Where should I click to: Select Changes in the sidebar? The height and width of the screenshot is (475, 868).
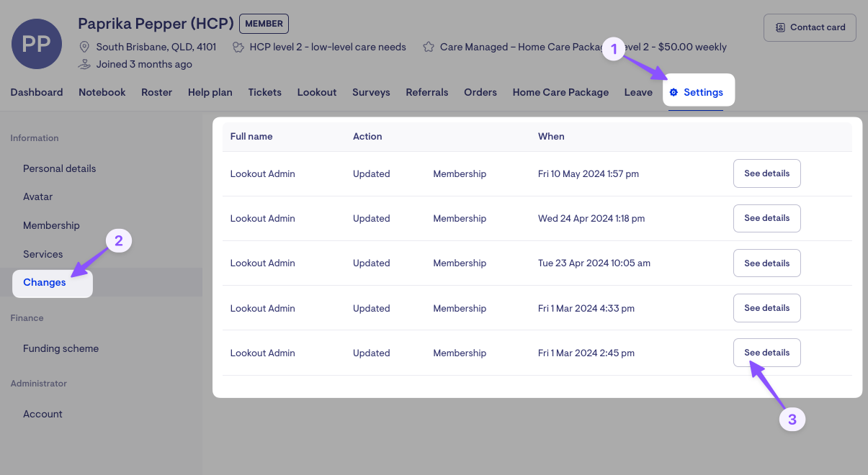pyautogui.click(x=45, y=282)
